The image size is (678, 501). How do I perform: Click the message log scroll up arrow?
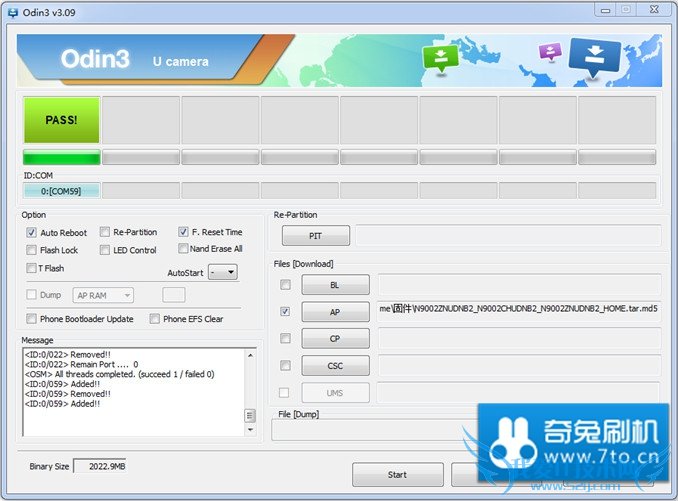tap(250, 355)
